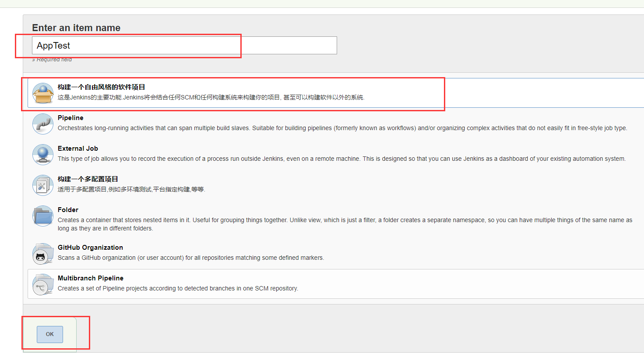This screenshot has height=361, width=644.
Task: Choose the Multibranch Pipeline title
Action: 91,278
